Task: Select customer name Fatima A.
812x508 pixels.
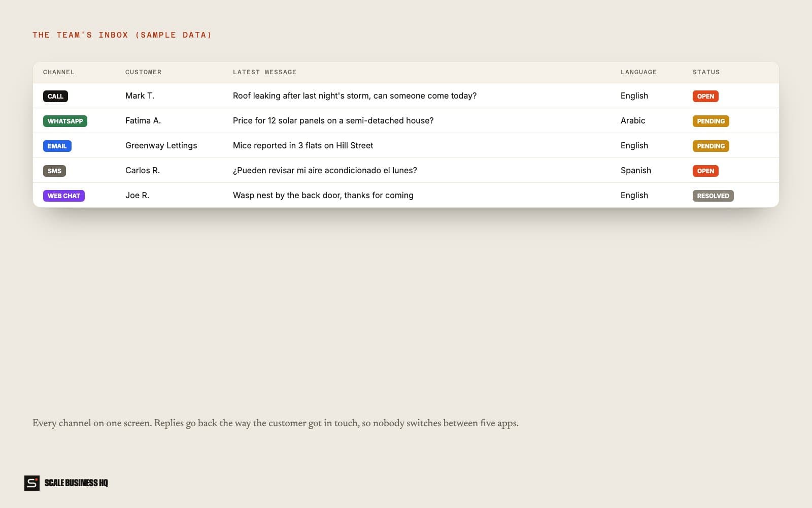Action: pos(143,120)
